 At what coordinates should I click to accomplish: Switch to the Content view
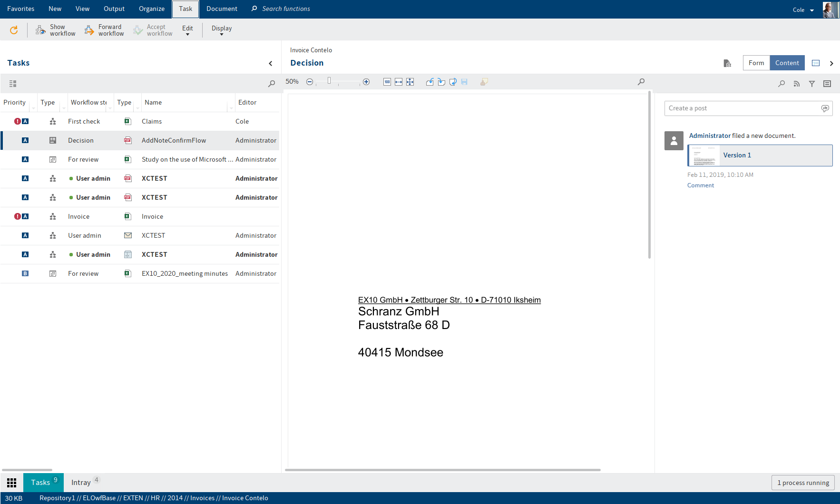pos(787,63)
